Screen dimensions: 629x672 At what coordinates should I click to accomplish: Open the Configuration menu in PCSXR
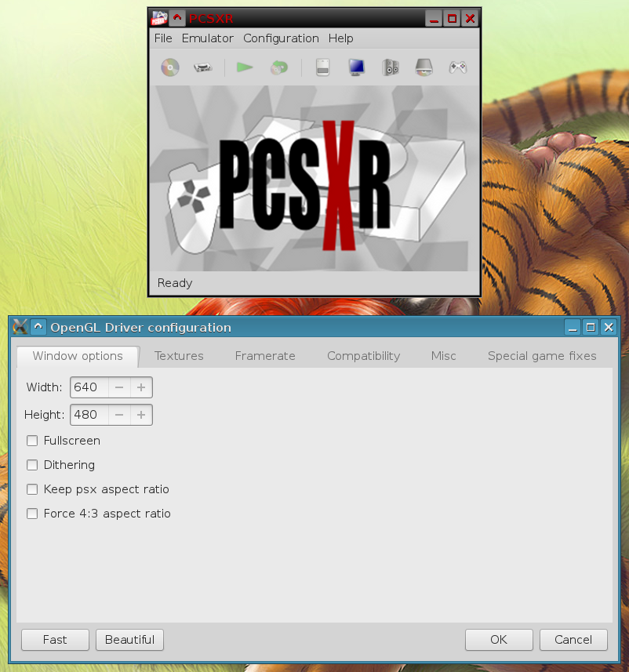(281, 38)
